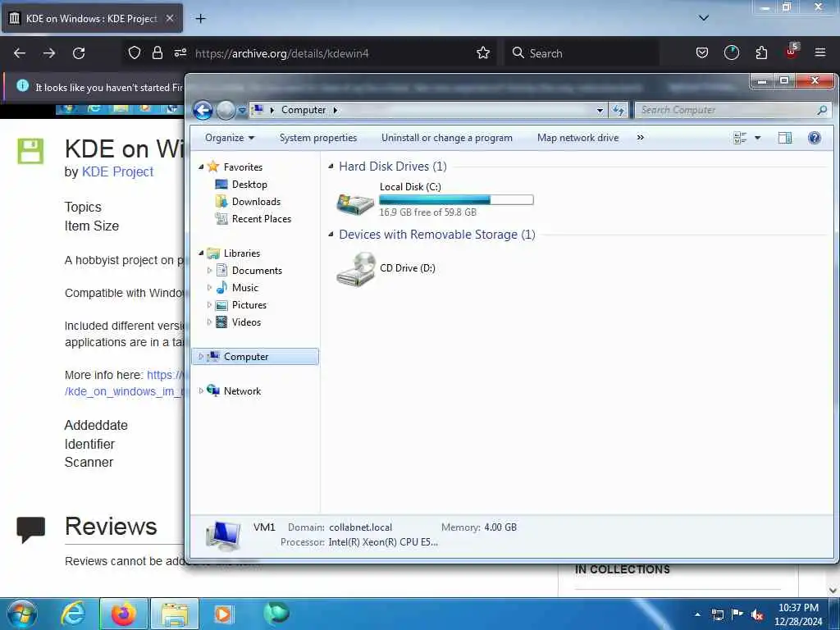The width and height of the screenshot is (840, 630).
Task: Show hidden tray icons
Action: point(697,614)
